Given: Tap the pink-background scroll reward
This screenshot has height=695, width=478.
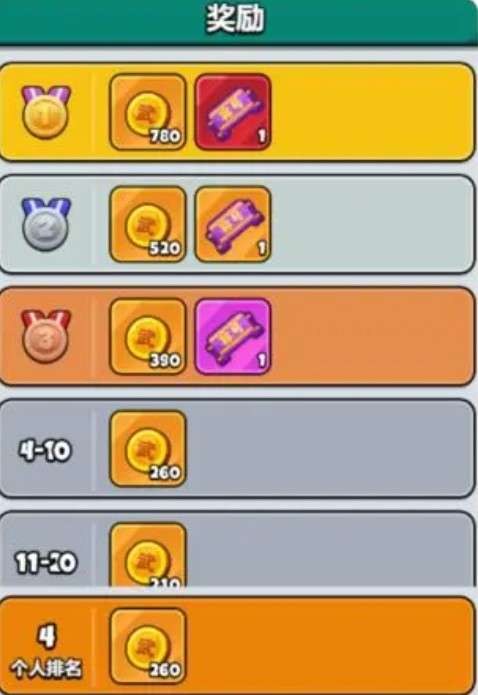Looking at the screenshot, I should (233, 336).
